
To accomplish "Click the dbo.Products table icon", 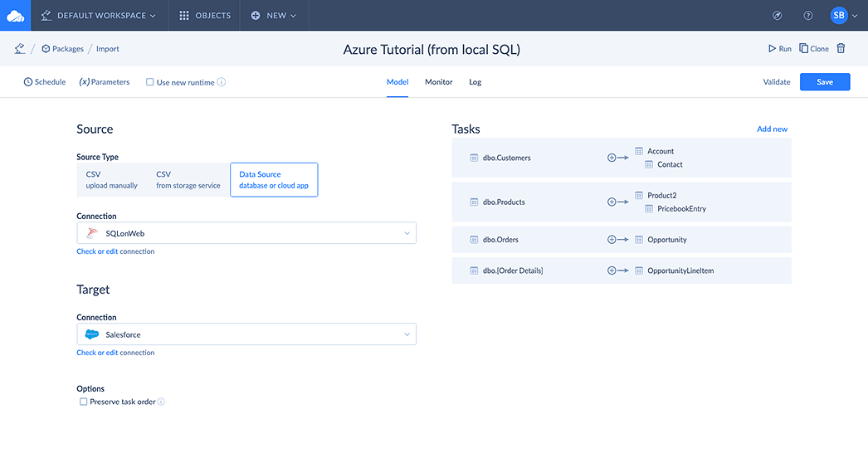I will [x=474, y=202].
